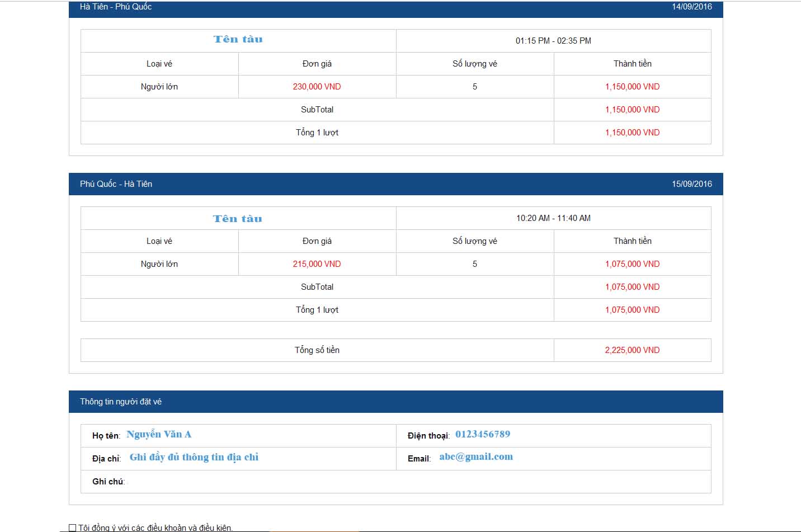This screenshot has width=801, height=532.
Task: Click the terms agreement text Tôi đồng ý với các điều khoản
Action: coord(156,528)
